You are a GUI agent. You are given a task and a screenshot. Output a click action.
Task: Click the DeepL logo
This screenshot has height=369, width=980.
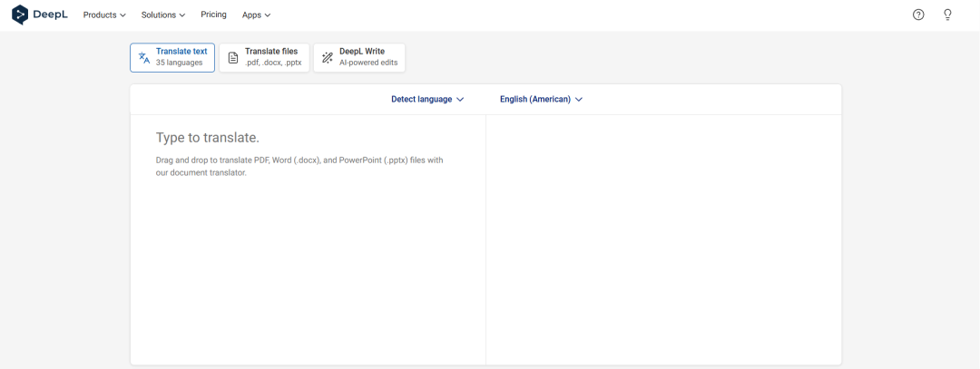tap(39, 15)
